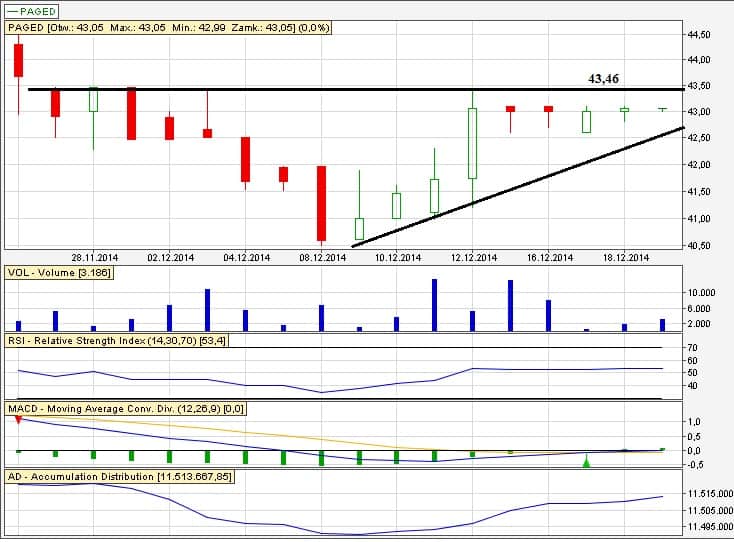734x542 pixels.
Task: Click the 10.000 volume axis value
Action: click(x=701, y=293)
